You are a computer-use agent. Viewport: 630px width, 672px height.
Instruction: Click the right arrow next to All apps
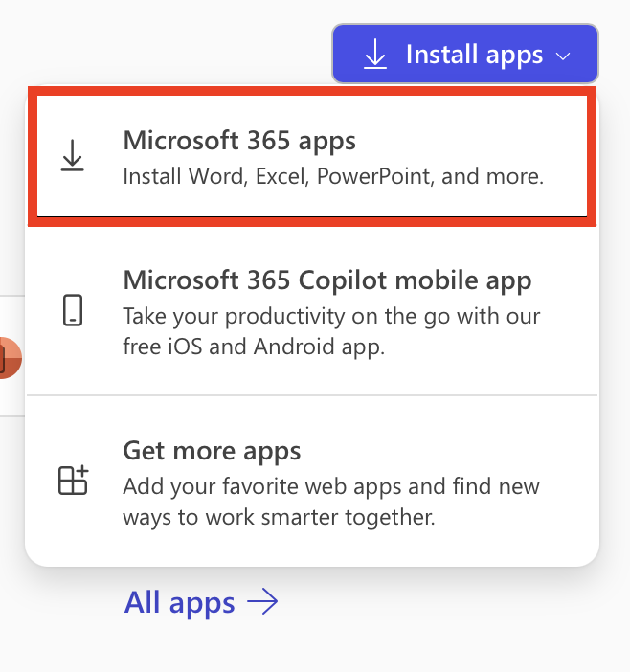coord(262,602)
